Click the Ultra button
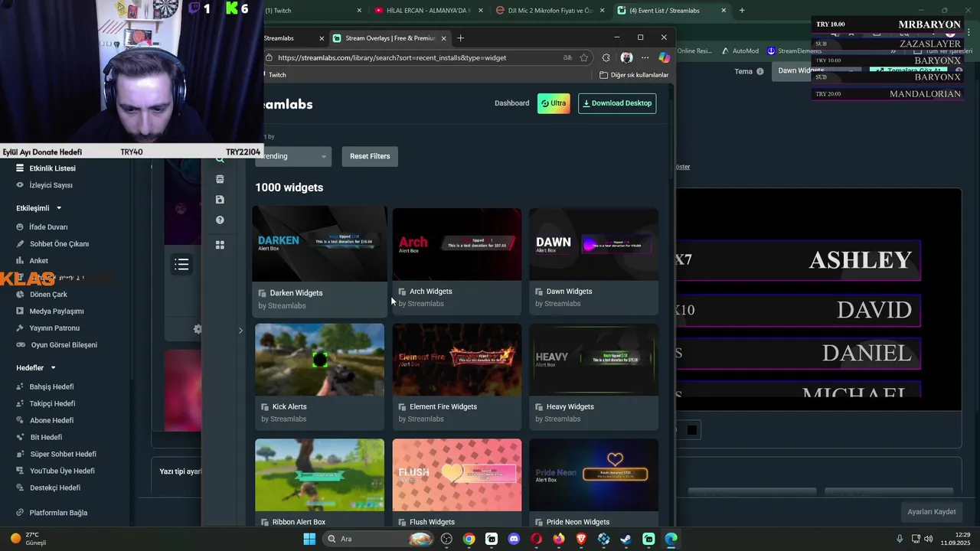Viewport: 980px width, 551px height. 554,103
